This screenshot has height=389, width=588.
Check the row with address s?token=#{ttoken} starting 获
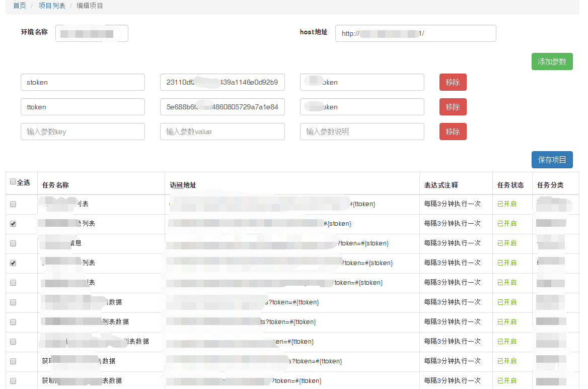pyautogui.click(x=13, y=361)
